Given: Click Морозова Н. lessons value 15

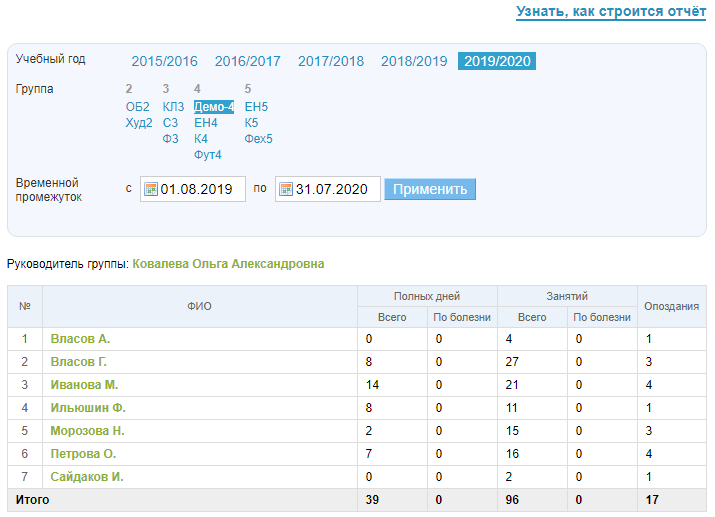Looking at the screenshot, I should (512, 430).
